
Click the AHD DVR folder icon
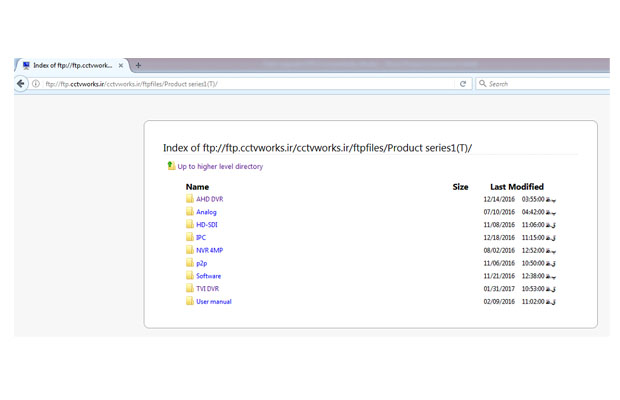(190, 198)
